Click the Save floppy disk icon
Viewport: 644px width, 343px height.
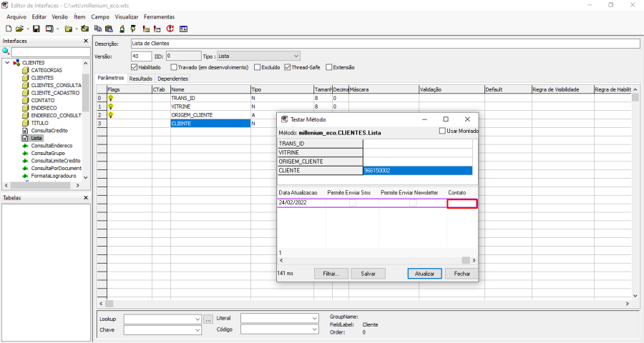(36, 29)
